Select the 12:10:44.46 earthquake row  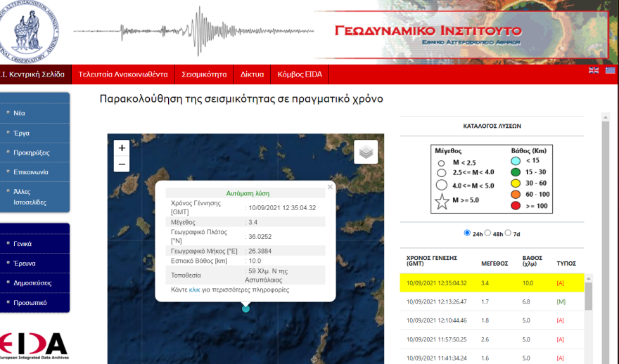tap(492, 320)
